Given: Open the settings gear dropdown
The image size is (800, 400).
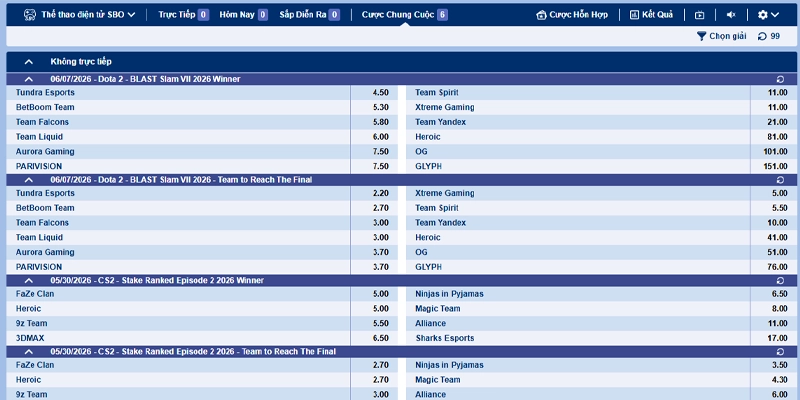Looking at the screenshot, I should tap(768, 15).
